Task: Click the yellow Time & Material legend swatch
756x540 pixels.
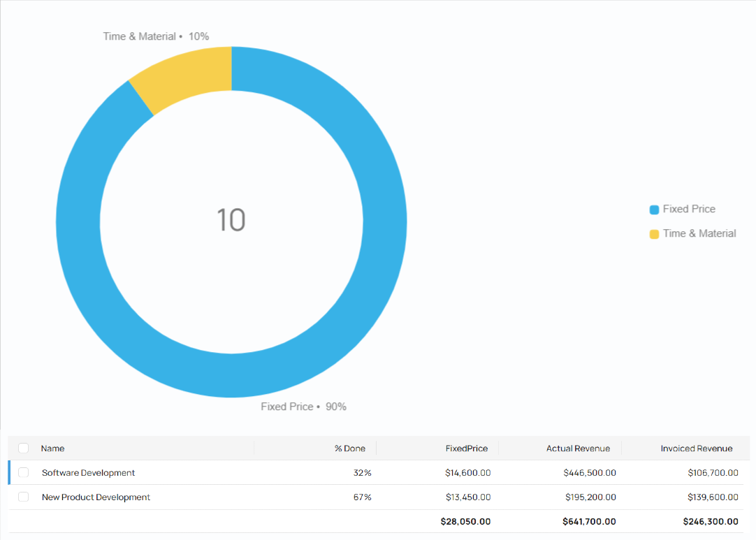Action: pyautogui.click(x=654, y=234)
